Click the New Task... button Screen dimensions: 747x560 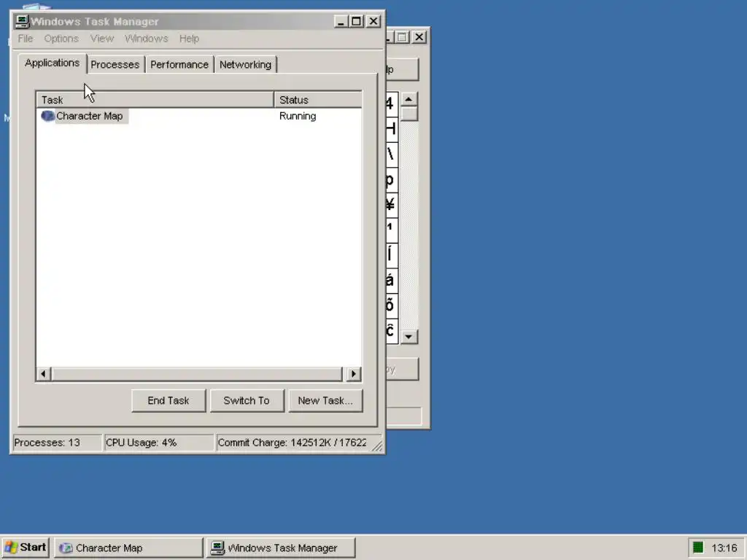(x=325, y=400)
